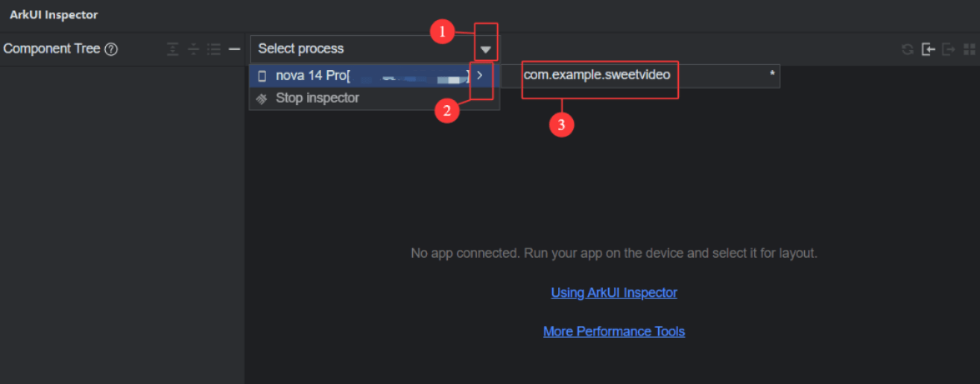This screenshot has height=384, width=980.
Task: Choose Stop inspector from the menu
Action: (x=317, y=98)
